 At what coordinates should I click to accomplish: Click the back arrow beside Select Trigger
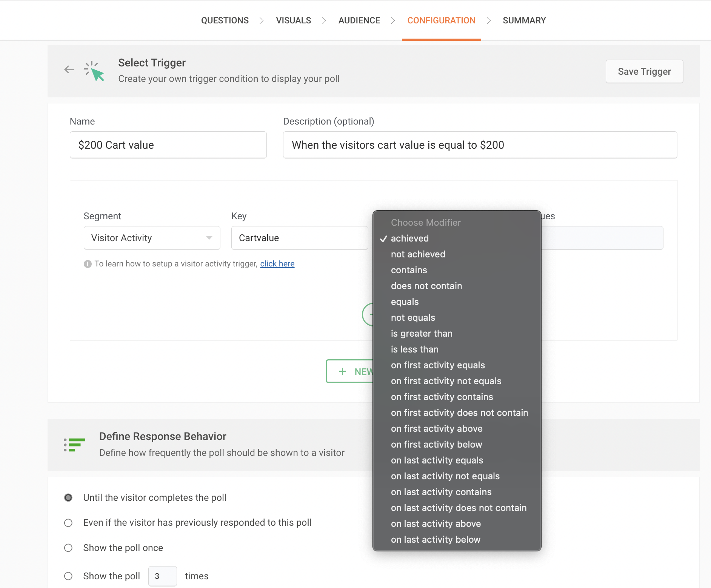pos(69,69)
